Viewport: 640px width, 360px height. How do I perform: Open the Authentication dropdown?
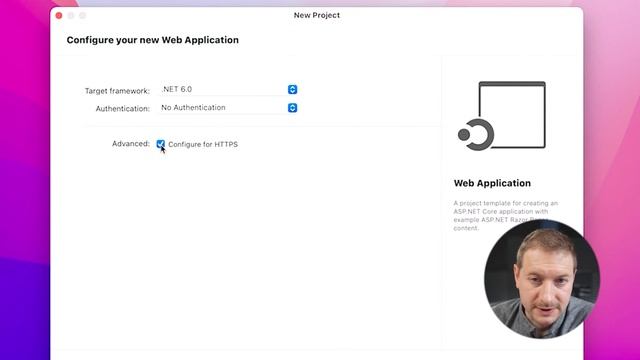tap(228, 108)
